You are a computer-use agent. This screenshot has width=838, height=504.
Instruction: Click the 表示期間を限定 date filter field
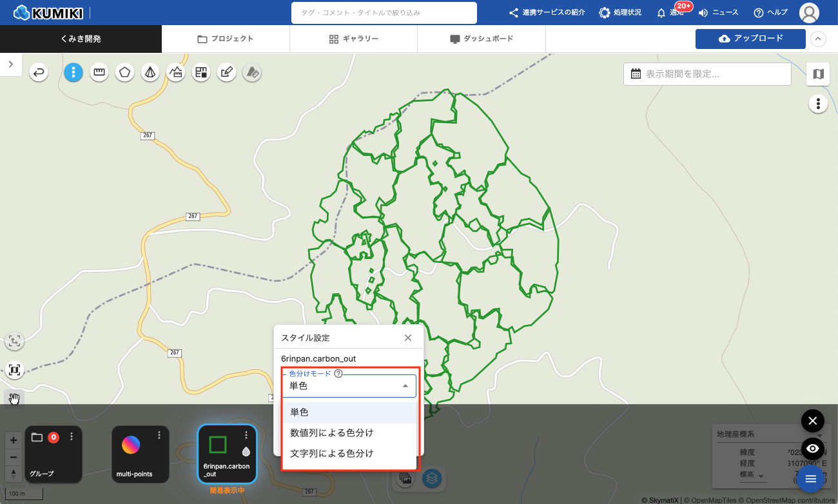coord(707,74)
